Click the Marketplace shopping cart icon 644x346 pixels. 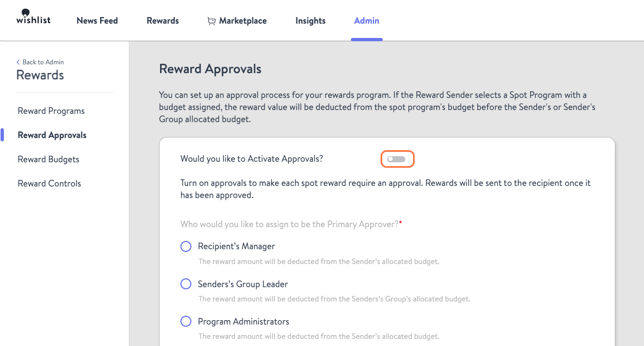click(211, 20)
